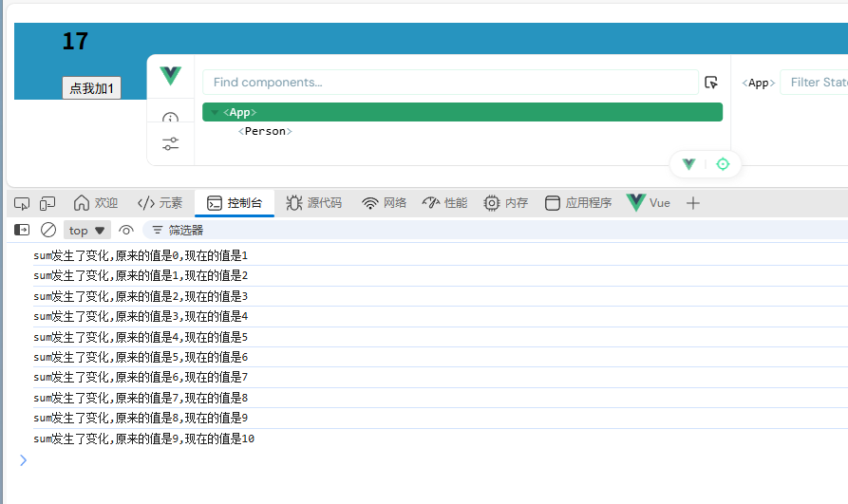Screen dimensions: 848x504
Task: Click the 筛选器 filter field
Action: [495, 231]
